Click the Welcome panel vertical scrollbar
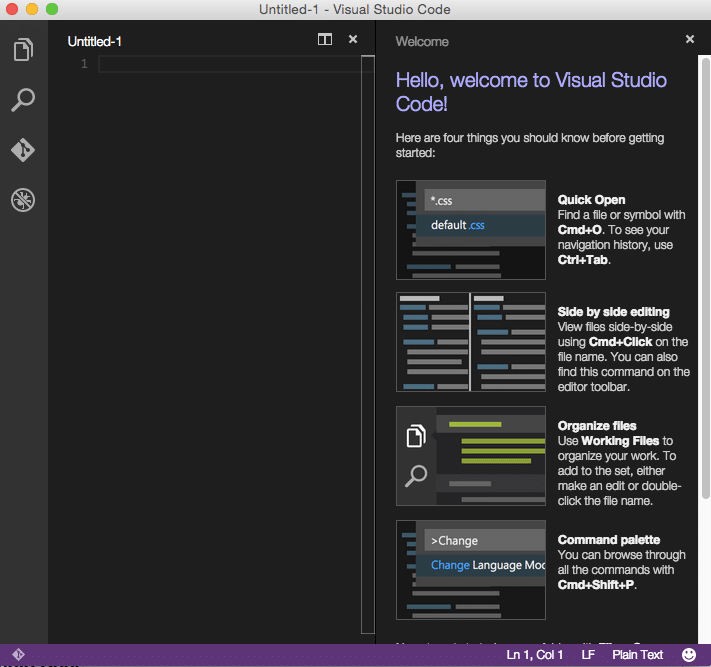The width and height of the screenshot is (711, 667). tap(706, 279)
